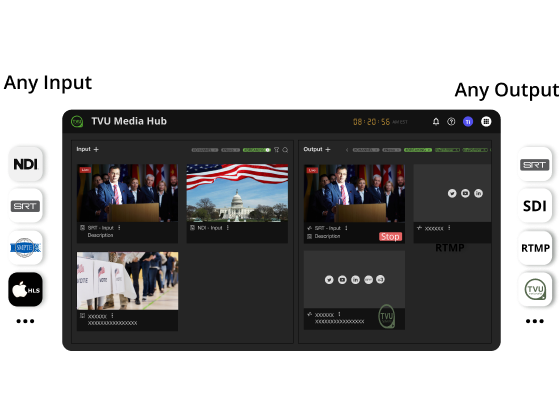Click the left chevron in the Output filter bar
The image size is (559, 416).
point(347,150)
